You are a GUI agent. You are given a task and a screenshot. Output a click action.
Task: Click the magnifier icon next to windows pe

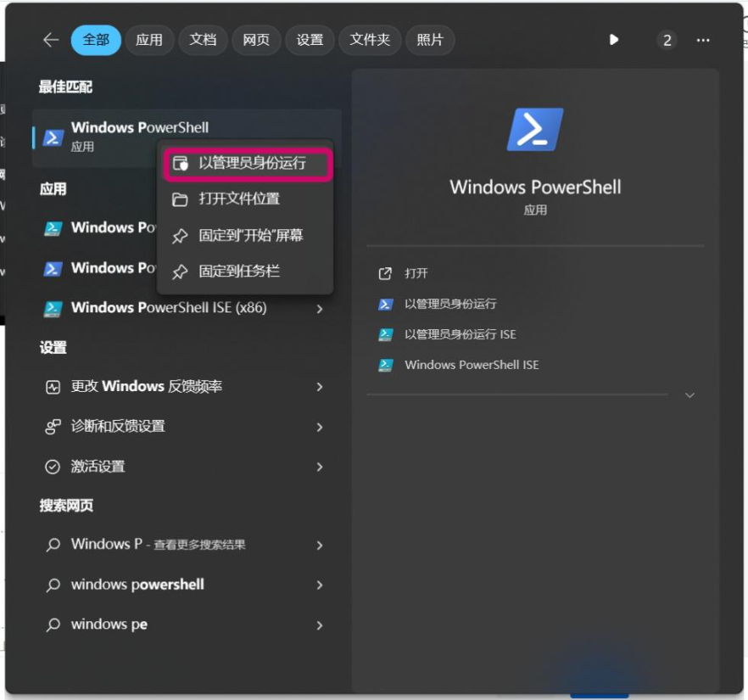[52, 624]
